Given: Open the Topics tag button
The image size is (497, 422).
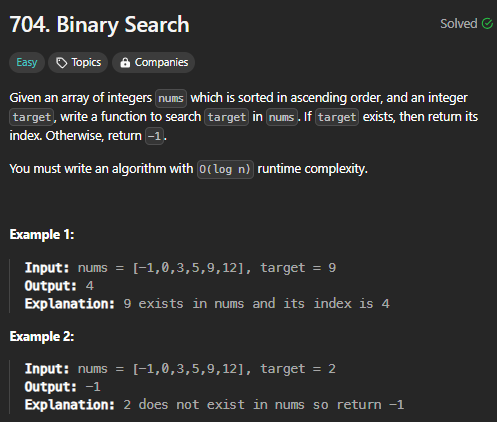Looking at the screenshot, I should (78, 62).
